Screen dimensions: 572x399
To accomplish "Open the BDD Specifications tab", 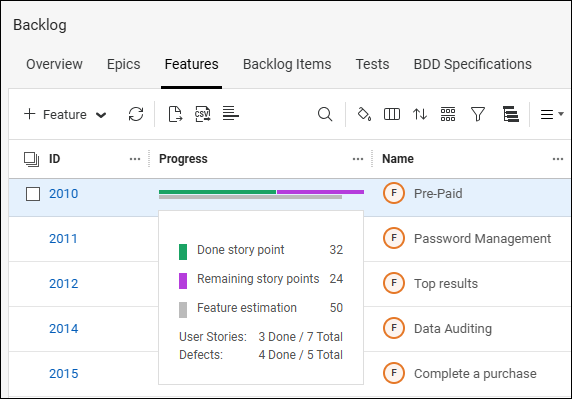I will 472,64.
